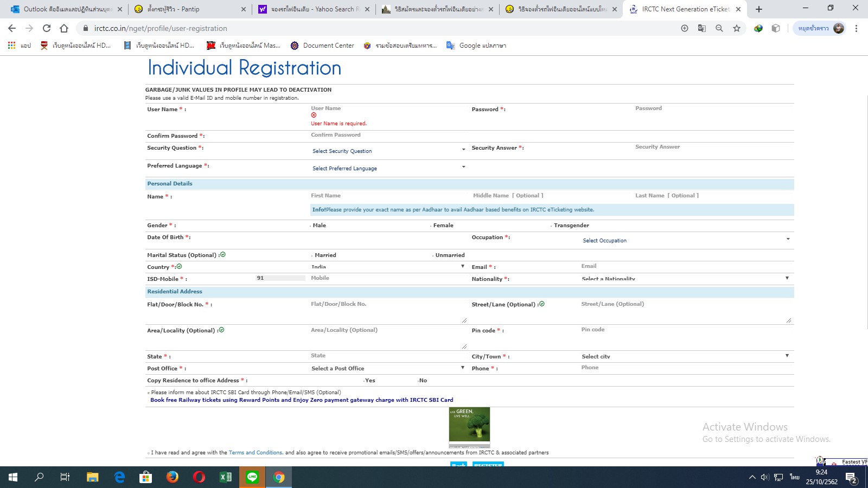Screen dimensions: 868x488
Task: Open the Google แปลภาษา bookmark
Action: (x=476, y=46)
